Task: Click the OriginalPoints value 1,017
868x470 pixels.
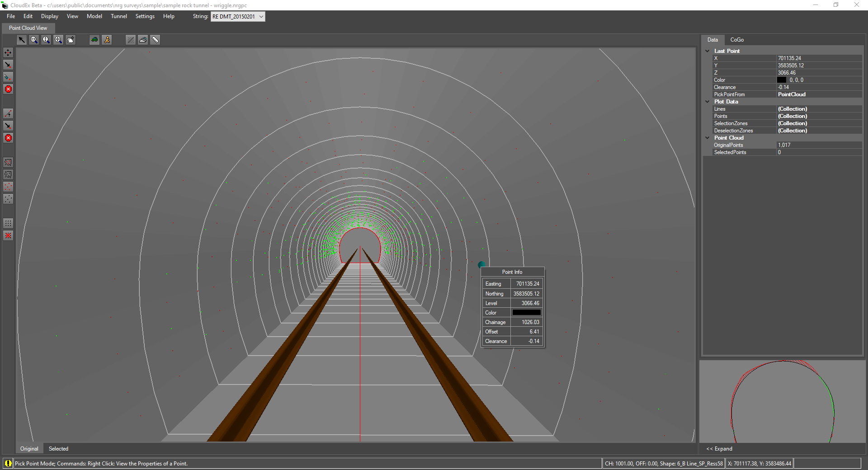Action: [819, 145]
